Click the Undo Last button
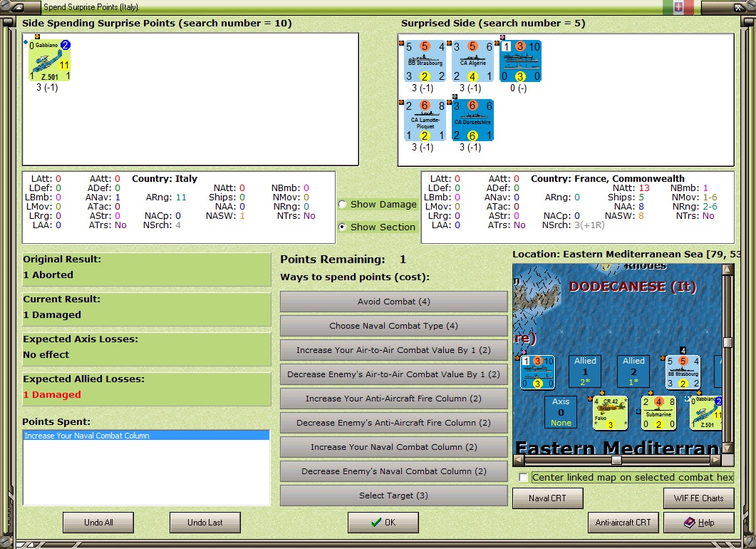The height and width of the screenshot is (549, 756). click(x=205, y=523)
